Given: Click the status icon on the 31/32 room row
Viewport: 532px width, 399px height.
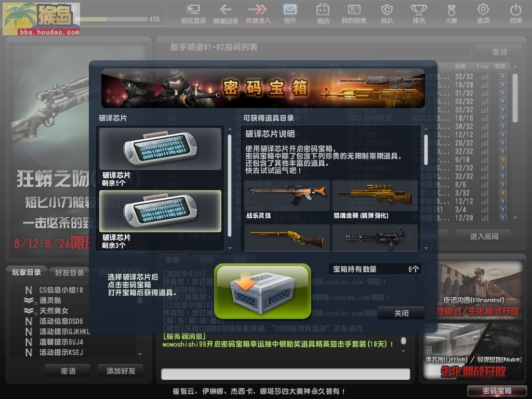Looking at the screenshot, I should 503,93.
